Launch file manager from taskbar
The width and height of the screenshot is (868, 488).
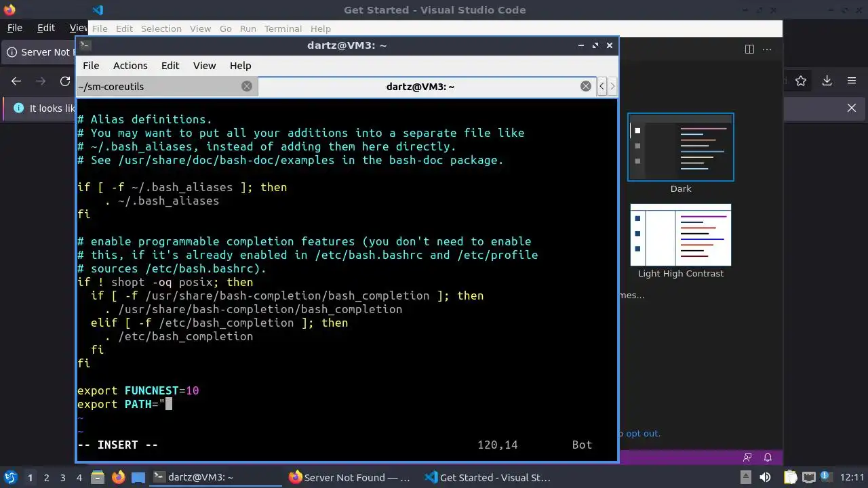98,478
